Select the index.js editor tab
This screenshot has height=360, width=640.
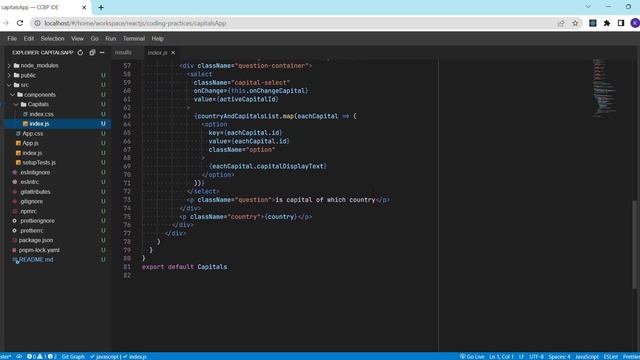[x=158, y=53]
